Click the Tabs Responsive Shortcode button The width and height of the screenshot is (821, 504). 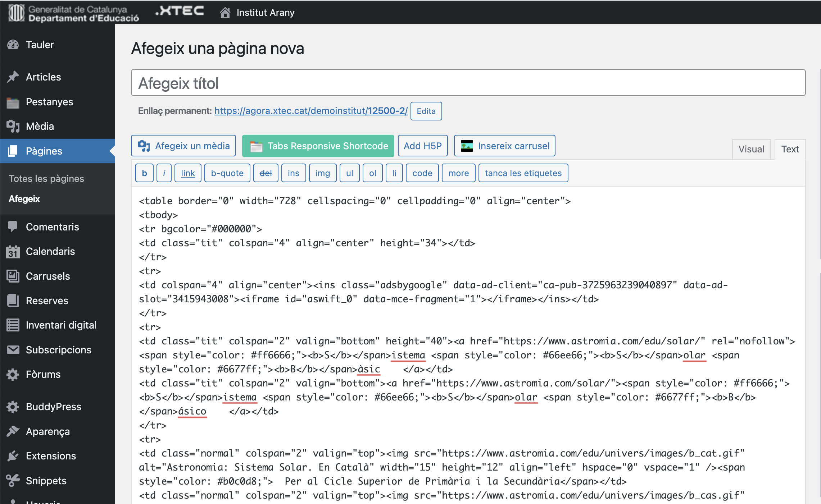click(318, 146)
